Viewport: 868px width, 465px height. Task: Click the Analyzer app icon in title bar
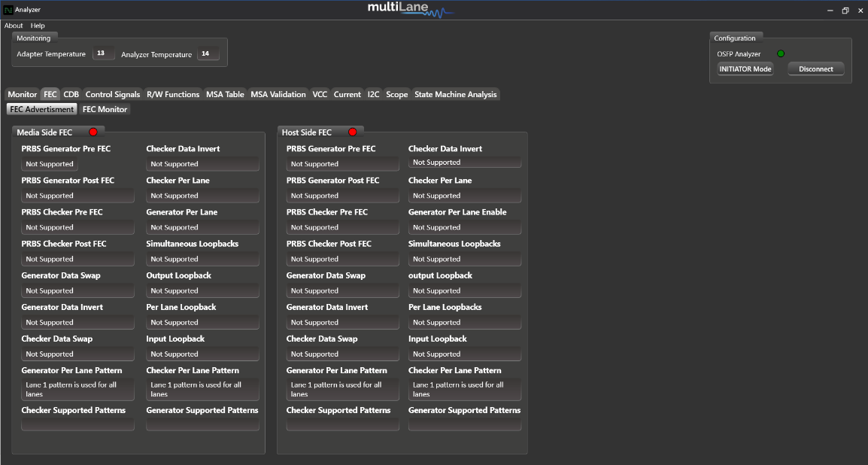pyautogui.click(x=8, y=10)
